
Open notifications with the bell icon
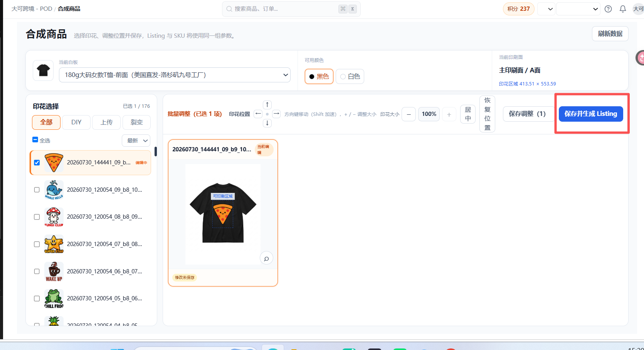click(623, 9)
